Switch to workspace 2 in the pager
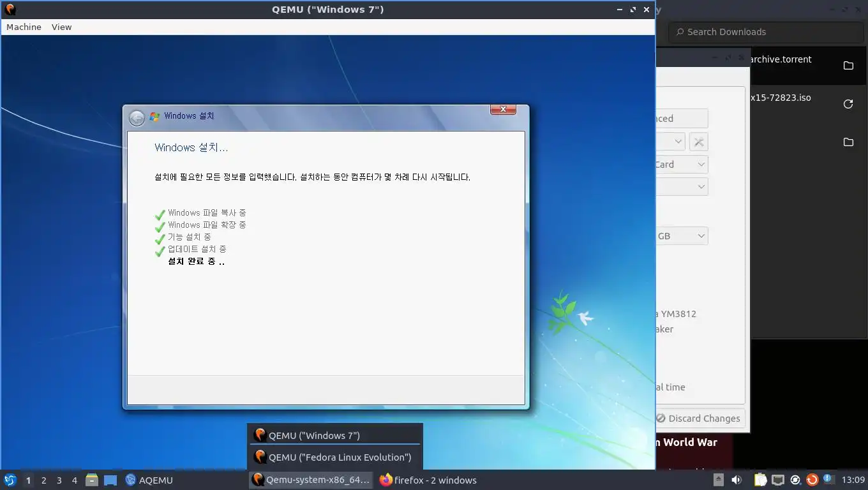 [44, 480]
